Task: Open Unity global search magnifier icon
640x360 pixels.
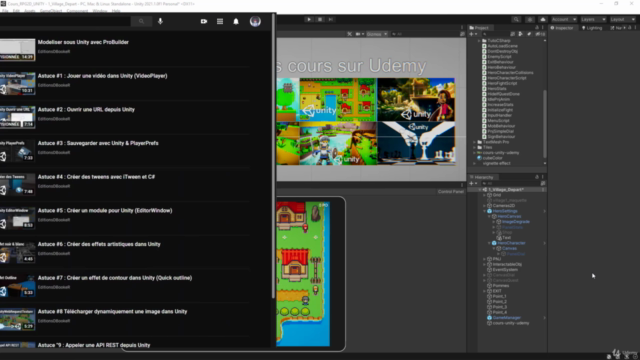Action: coord(516,19)
